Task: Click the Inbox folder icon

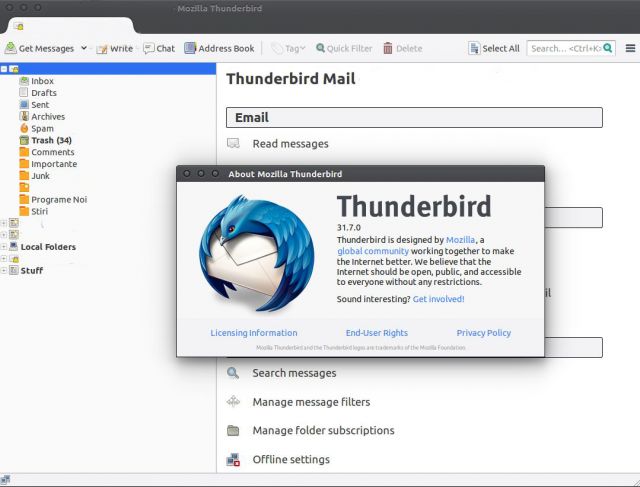Action: [24, 81]
